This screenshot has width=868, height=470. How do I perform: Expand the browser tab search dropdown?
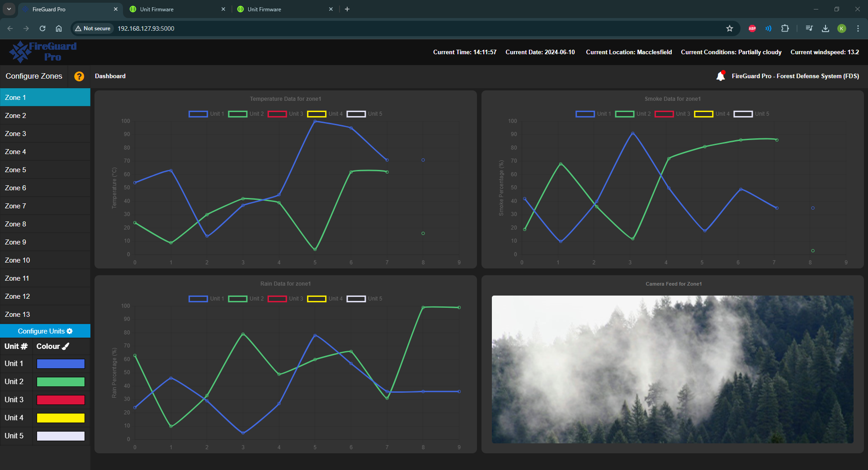pos(9,9)
